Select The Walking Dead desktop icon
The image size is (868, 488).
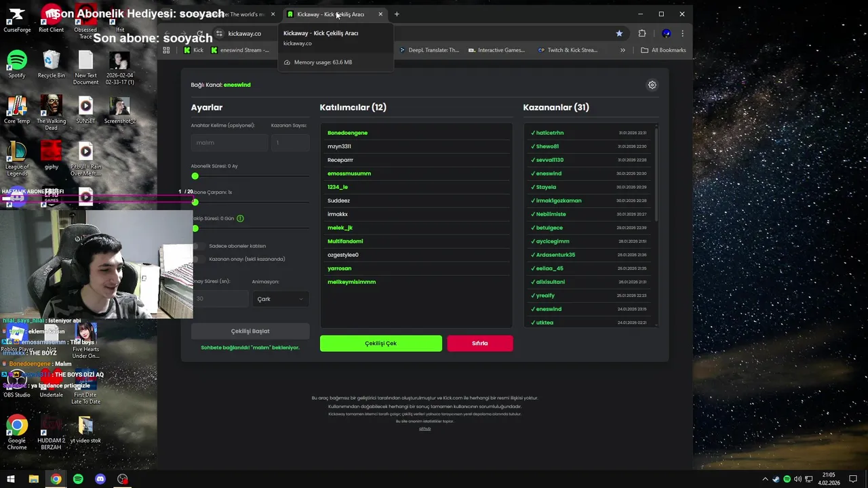(x=52, y=113)
